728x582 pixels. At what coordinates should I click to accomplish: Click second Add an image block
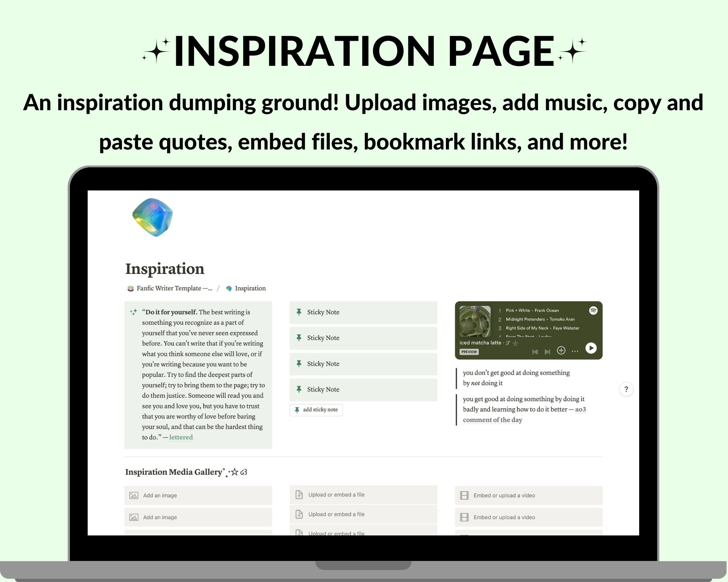pos(198,517)
